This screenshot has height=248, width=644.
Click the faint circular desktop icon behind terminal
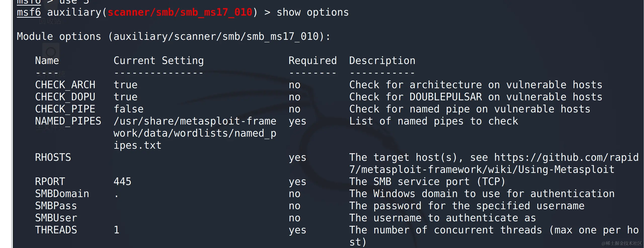click(x=51, y=52)
